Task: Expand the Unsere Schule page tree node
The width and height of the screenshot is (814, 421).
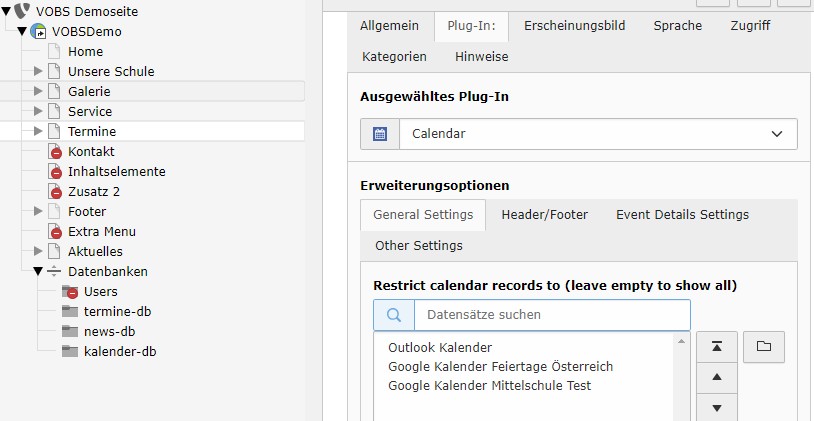Action: coord(39,71)
